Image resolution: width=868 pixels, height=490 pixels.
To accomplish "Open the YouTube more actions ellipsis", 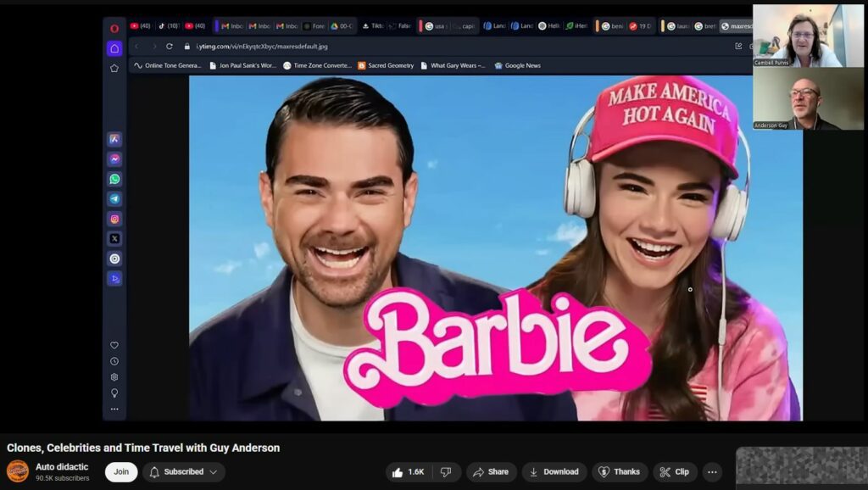I will [712, 471].
